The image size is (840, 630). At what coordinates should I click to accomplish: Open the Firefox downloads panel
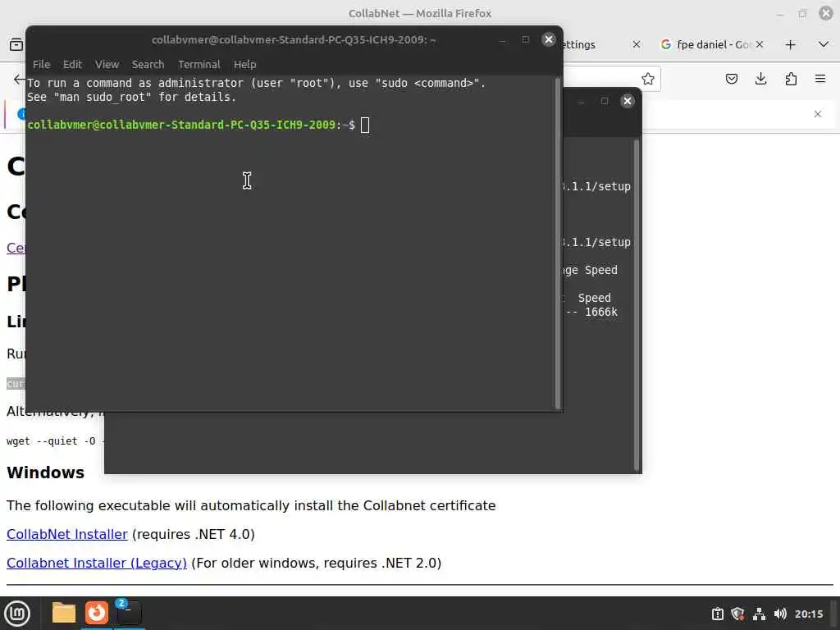click(760, 80)
